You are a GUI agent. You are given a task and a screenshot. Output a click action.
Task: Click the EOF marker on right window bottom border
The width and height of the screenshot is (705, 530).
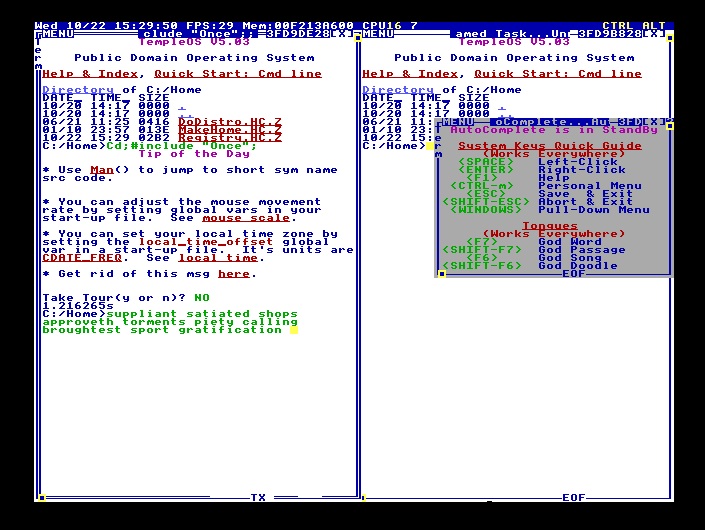574,498
